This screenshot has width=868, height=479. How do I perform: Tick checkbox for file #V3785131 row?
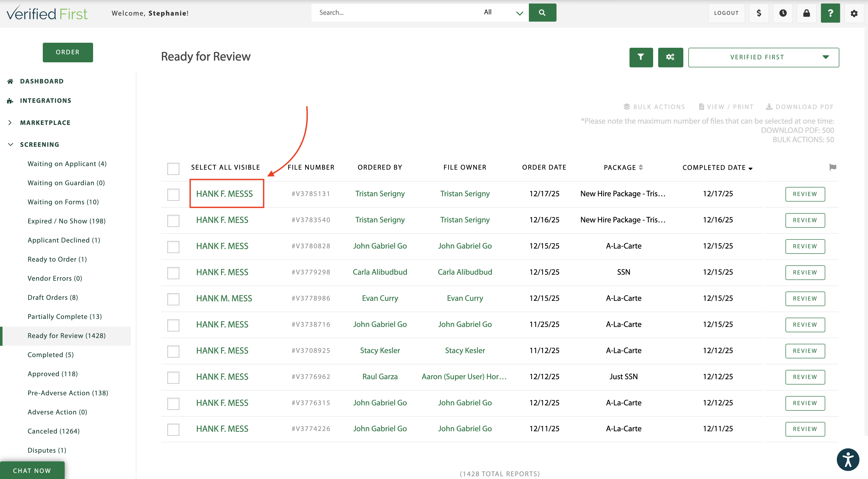(173, 194)
